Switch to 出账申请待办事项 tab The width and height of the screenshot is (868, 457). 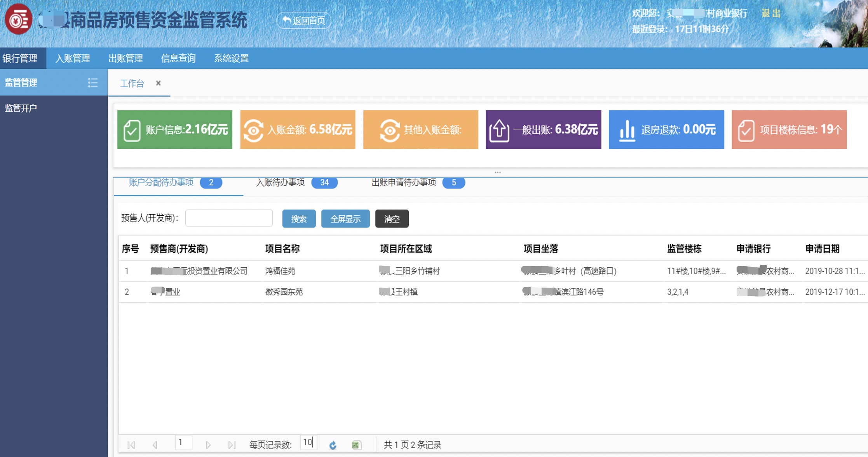[x=404, y=182]
